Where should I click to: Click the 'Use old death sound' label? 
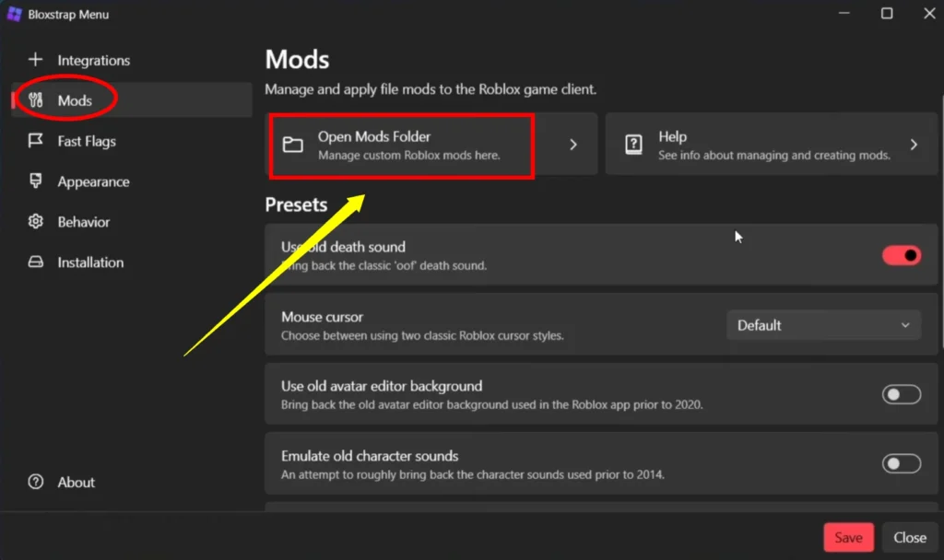pos(343,247)
